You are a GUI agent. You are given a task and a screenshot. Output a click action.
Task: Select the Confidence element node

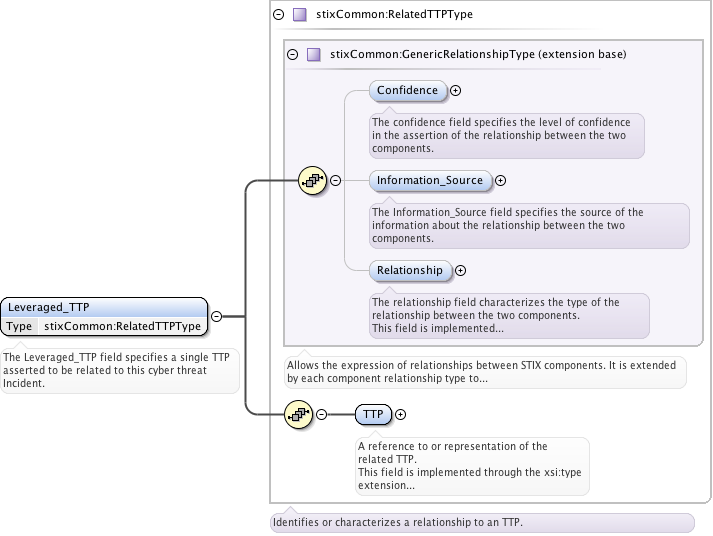pos(408,90)
